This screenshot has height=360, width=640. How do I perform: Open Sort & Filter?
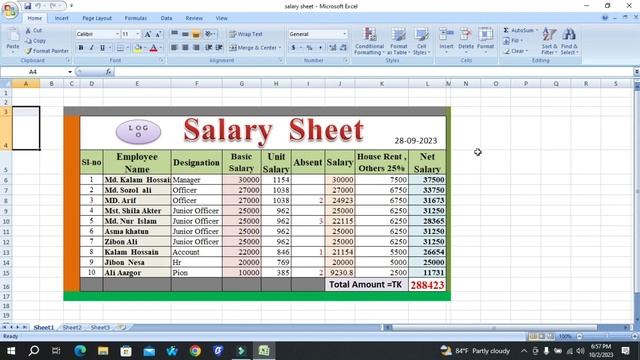pos(549,41)
